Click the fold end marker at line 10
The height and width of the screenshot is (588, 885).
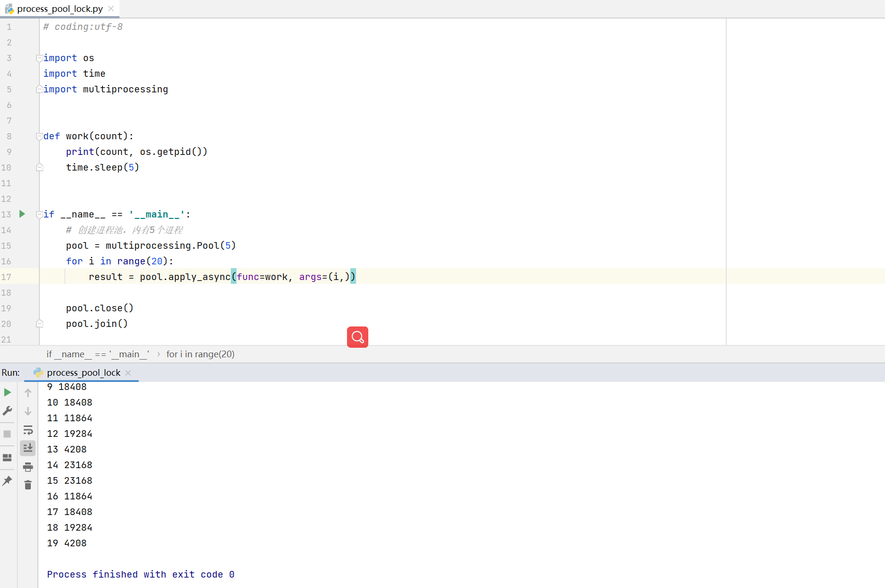click(39, 167)
